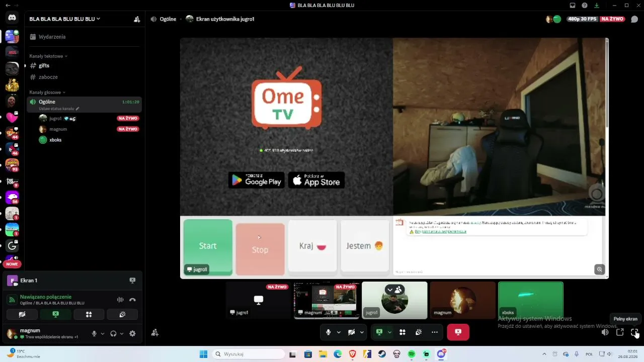Open headphone options arrow in user panel
The height and width of the screenshot is (362, 644).
[x=122, y=333]
